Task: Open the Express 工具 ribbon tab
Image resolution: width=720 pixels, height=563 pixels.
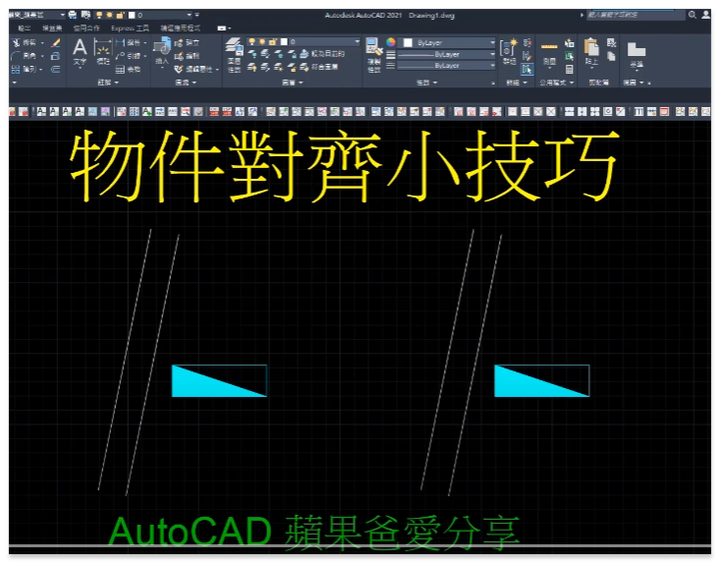Action: coord(130,28)
